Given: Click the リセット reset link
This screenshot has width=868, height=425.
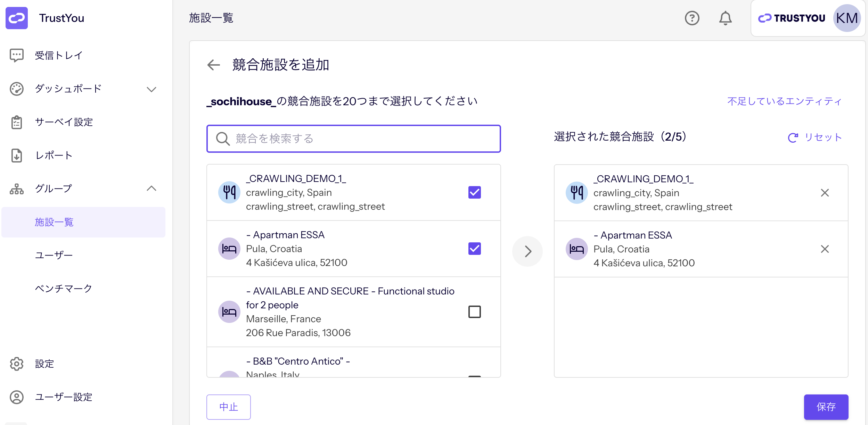Looking at the screenshot, I should pyautogui.click(x=814, y=137).
